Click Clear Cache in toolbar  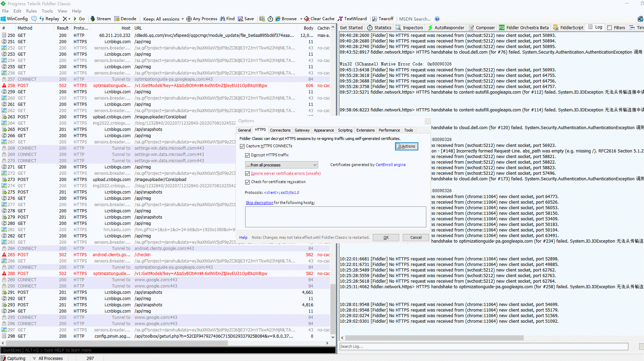pyautogui.click(x=319, y=19)
